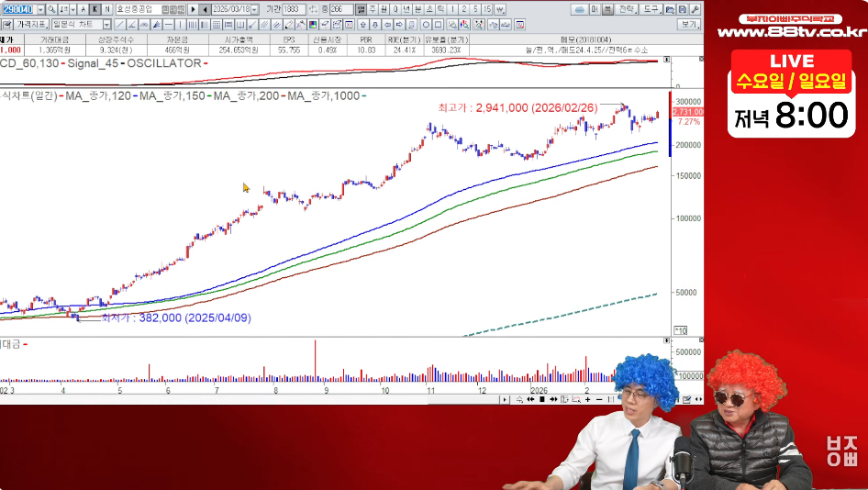The width and height of the screenshot is (868, 490).
Task: Collapse the volume pane arrow button
Action: pyautogui.click(x=666, y=340)
